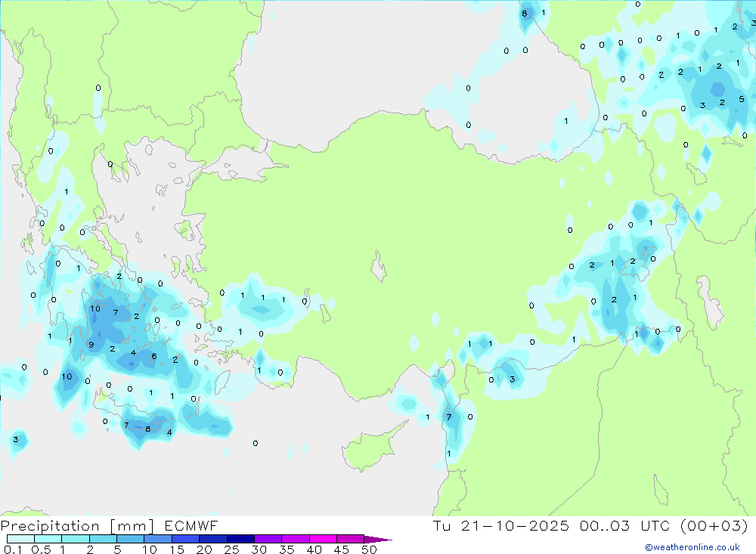Click the 5–10 mm legend color swatch
The image size is (756, 554).
(x=131, y=539)
